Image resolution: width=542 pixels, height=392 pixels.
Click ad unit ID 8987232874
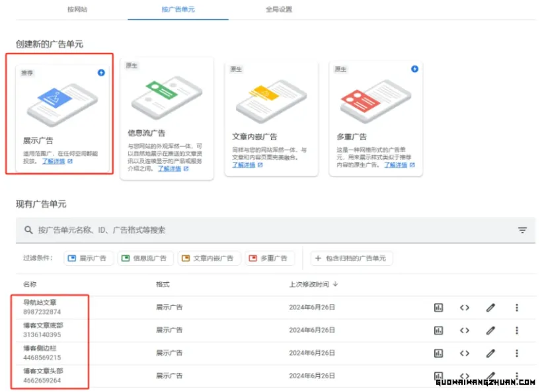click(42, 312)
